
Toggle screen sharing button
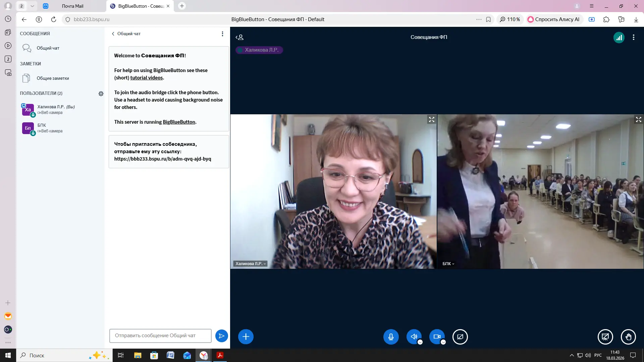click(460, 337)
